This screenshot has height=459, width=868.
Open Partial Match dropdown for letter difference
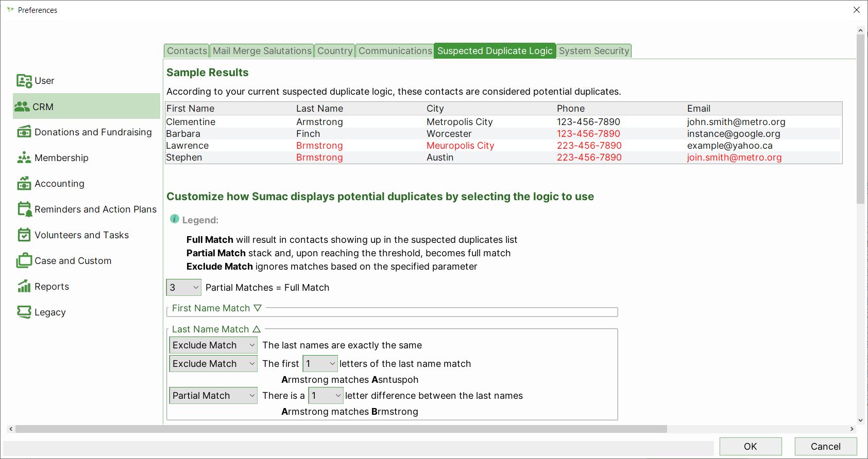click(x=213, y=396)
